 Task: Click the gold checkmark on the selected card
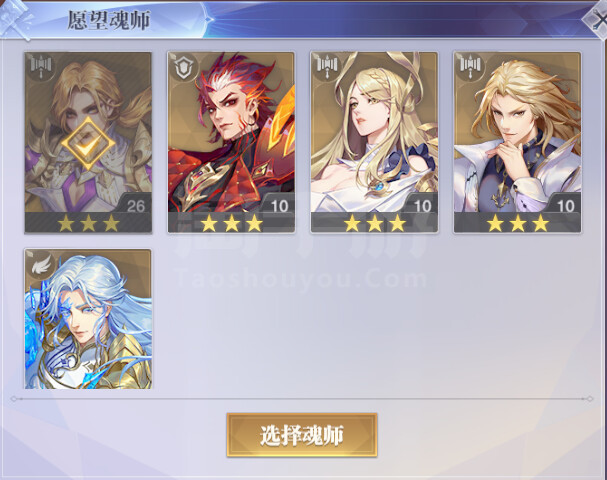point(88,144)
